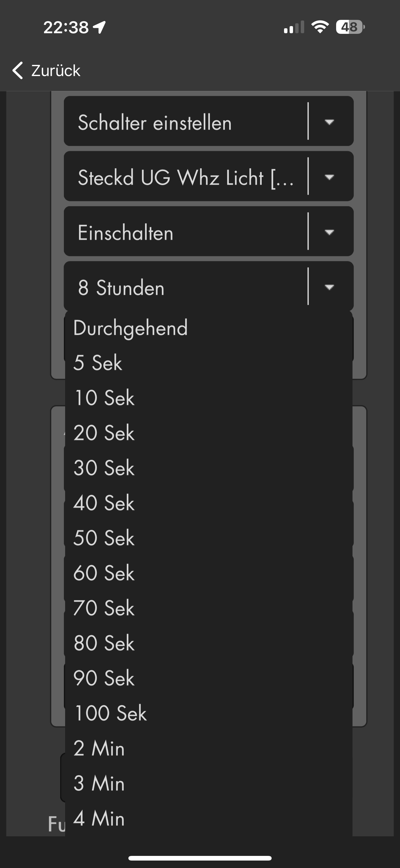Choose the 30 Sek entry
This screenshot has height=868, width=400.
[x=104, y=468]
